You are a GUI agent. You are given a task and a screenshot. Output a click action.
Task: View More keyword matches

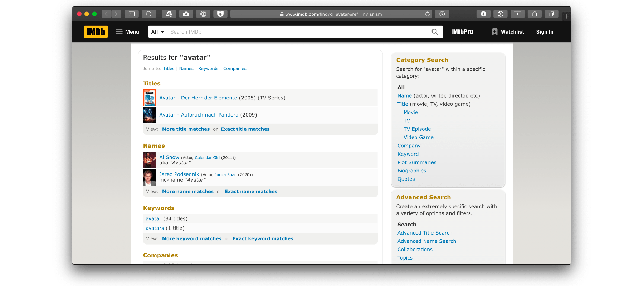tap(192, 239)
